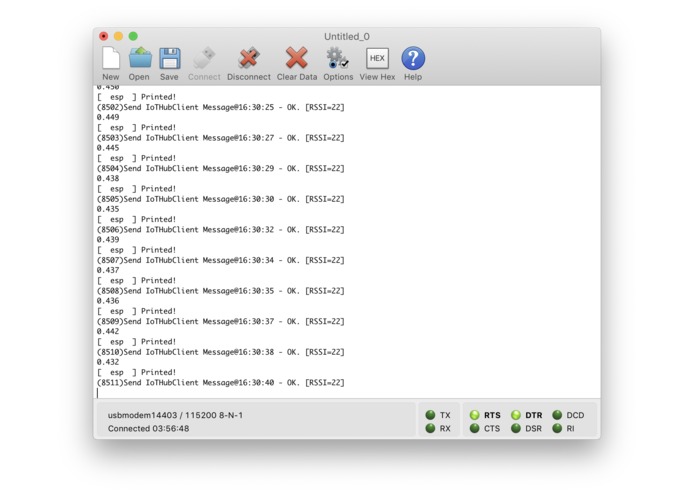
Task: Click the RI indicator light
Action: [x=557, y=428]
